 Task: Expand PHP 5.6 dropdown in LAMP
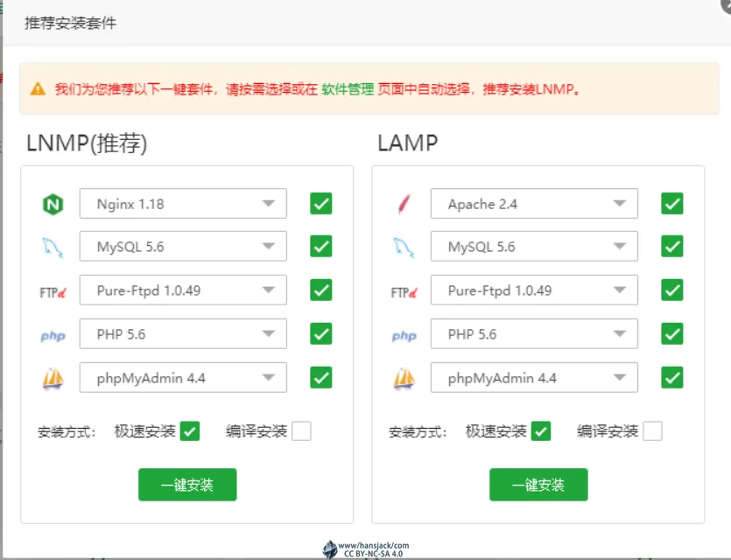534,334
